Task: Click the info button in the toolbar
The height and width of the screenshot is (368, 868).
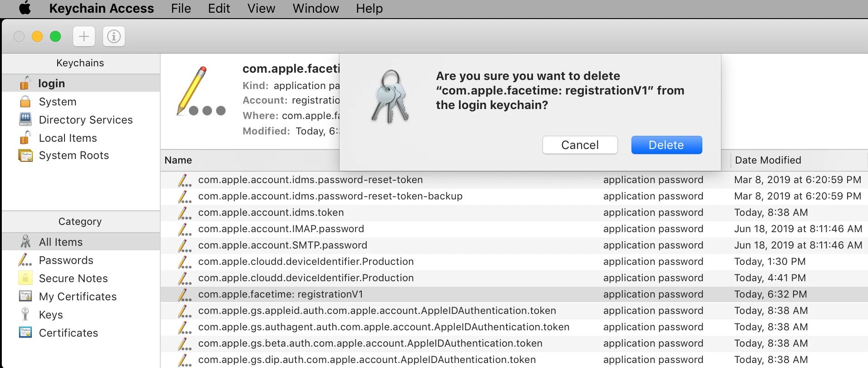Action: coord(113,36)
